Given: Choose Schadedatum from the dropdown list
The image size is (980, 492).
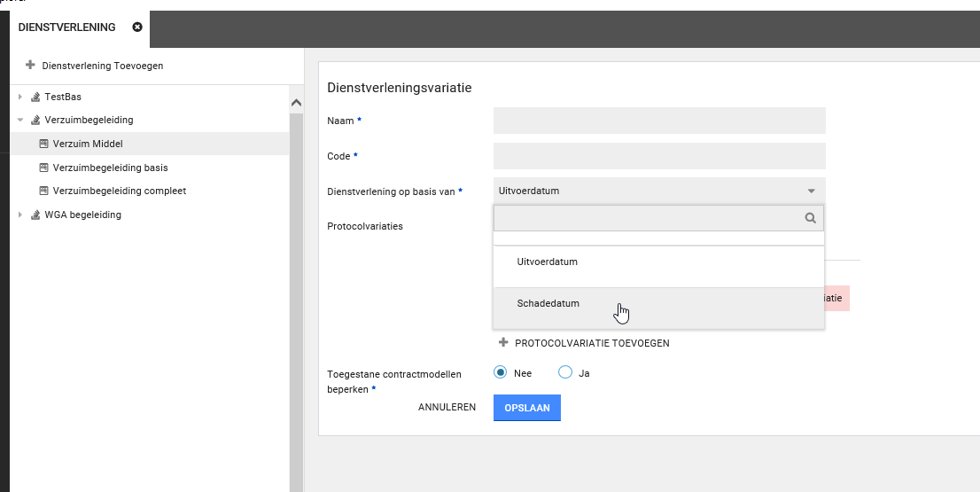Looking at the screenshot, I should pyautogui.click(x=548, y=304).
